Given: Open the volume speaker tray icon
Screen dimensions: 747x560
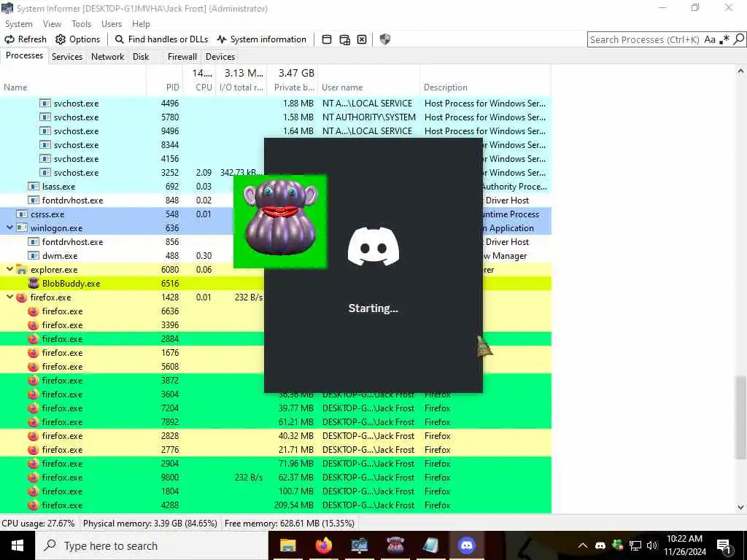Looking at the screenshot, I should coord(652,545).
